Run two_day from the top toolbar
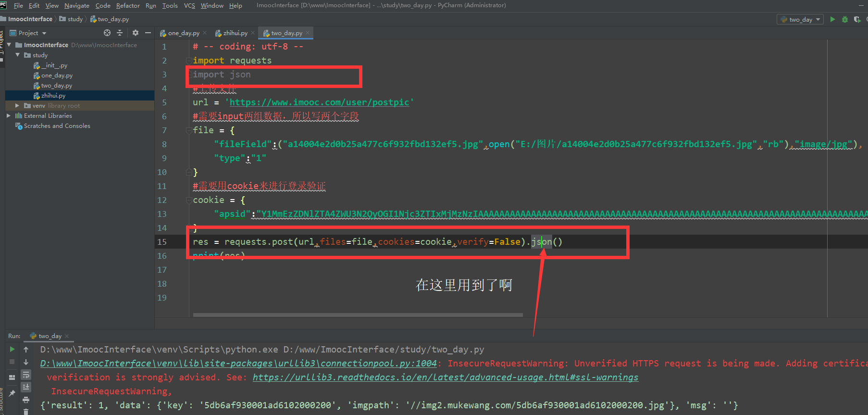 (832, 19)
